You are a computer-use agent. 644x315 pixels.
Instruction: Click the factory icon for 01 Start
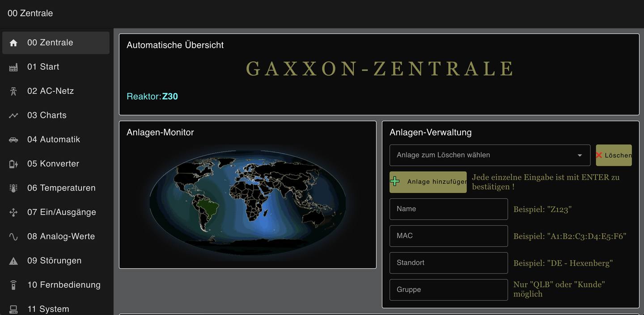13,67
